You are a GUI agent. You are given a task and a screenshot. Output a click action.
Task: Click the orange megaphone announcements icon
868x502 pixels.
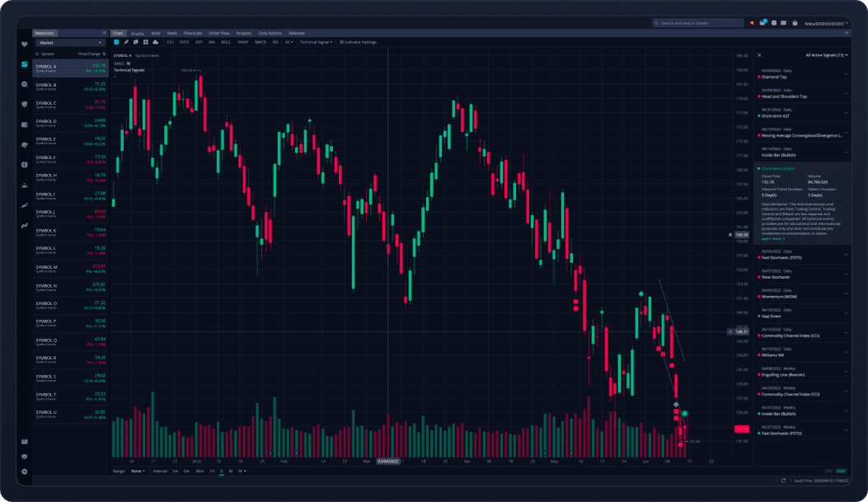tap(752, 23)
